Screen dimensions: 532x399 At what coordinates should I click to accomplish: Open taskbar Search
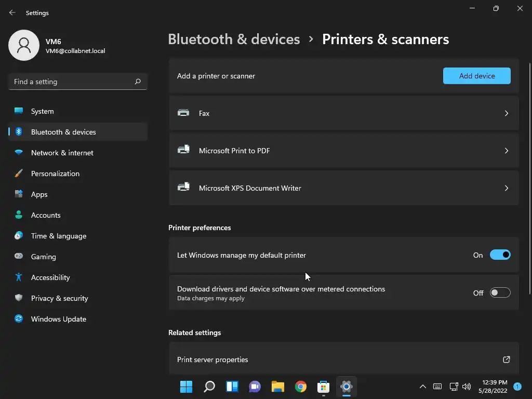pos(209,387)
